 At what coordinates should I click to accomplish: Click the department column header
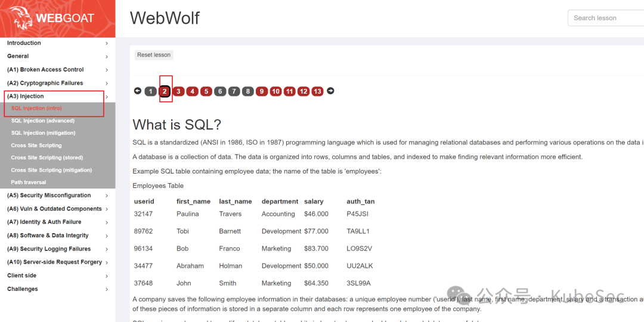click(x=280, y=202)
